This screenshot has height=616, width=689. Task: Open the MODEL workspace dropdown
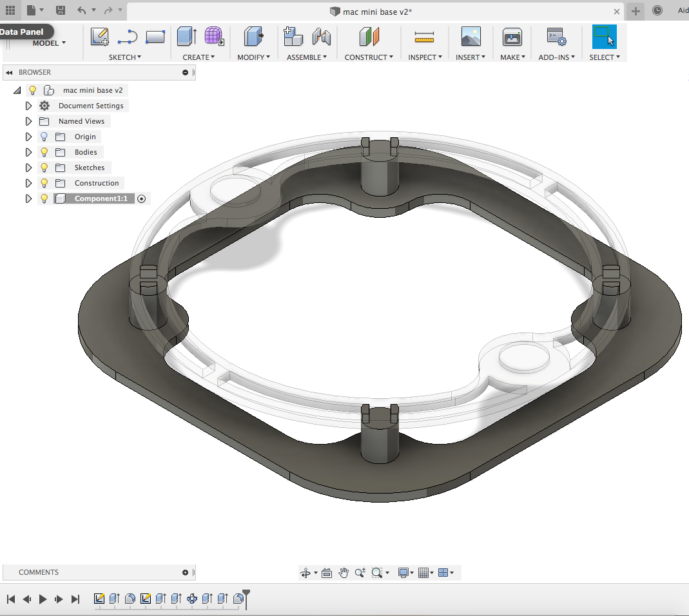[49, 43]
